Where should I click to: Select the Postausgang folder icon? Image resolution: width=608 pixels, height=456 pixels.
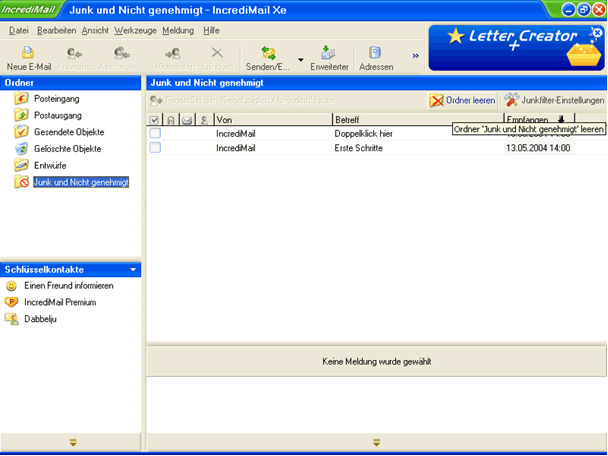click(21, 115)
